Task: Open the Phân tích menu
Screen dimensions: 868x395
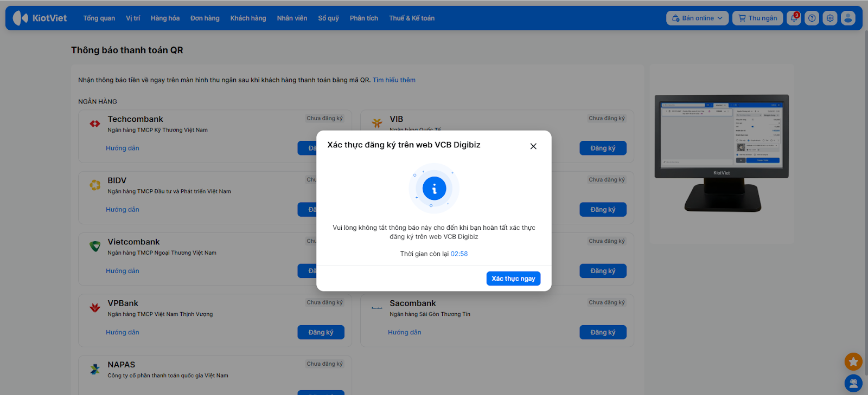Action: coord(364,18)
